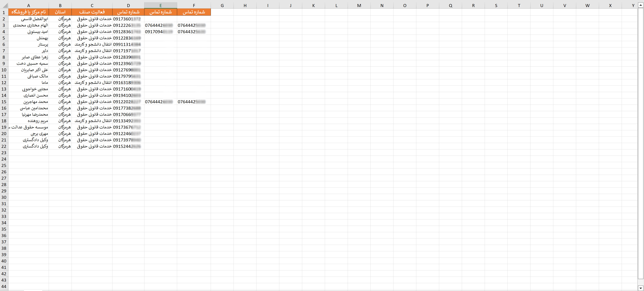Select cell 'پرستار'
The width and height of the screenshot is (644, 291).
[x=29, y=44]
